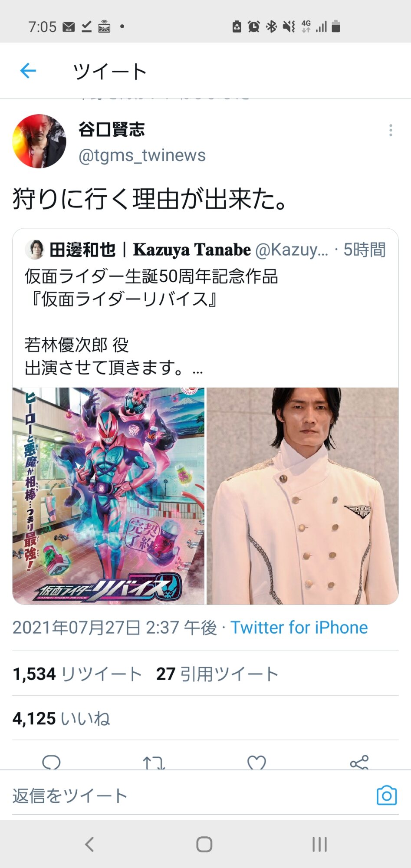View the 27 引用ツイート list
The width and height of the screenshot is (411, 868).
(217, 674)
